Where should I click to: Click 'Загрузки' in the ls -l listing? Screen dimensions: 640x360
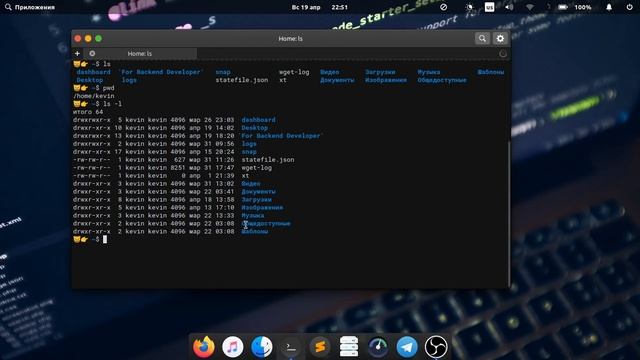click(x=256, y=200)
